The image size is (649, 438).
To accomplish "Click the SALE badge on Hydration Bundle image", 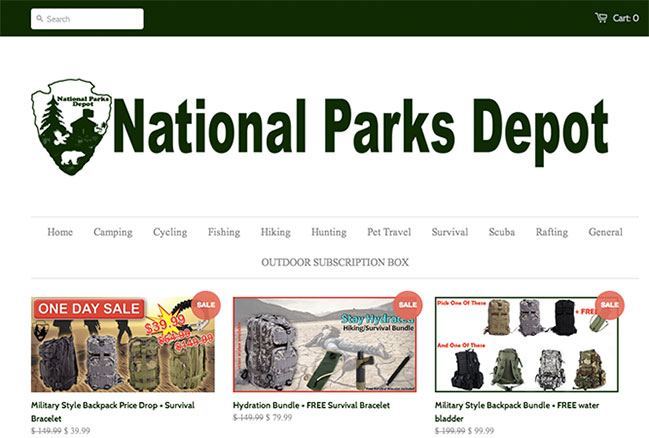I will pos(408,305).
